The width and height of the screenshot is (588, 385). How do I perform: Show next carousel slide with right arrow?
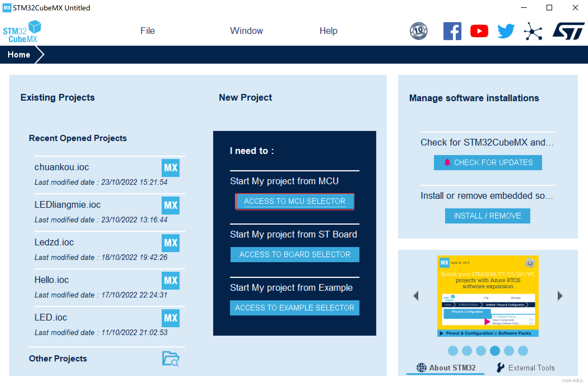click(x=559, y=296)
